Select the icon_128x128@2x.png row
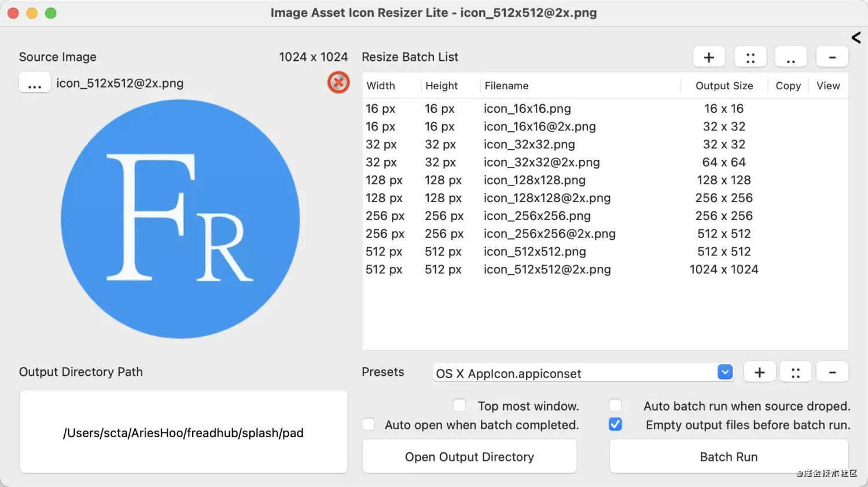This screenshot has width=868, height=487. pyautogui.click(x=547, y=198)
